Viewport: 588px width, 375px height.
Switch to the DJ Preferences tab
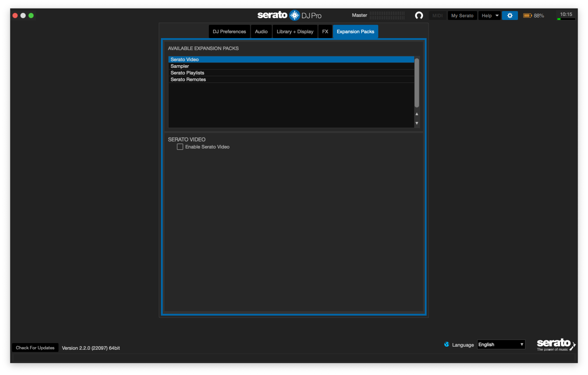tap(229, 31)
